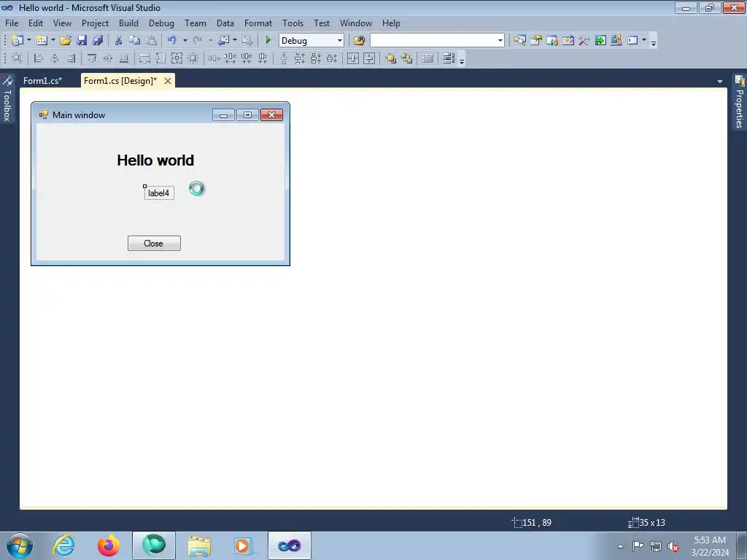Click the Add New Item icon
Image resolution: width=747 pixels, height=560 pixels.
(x=42, y=41)
